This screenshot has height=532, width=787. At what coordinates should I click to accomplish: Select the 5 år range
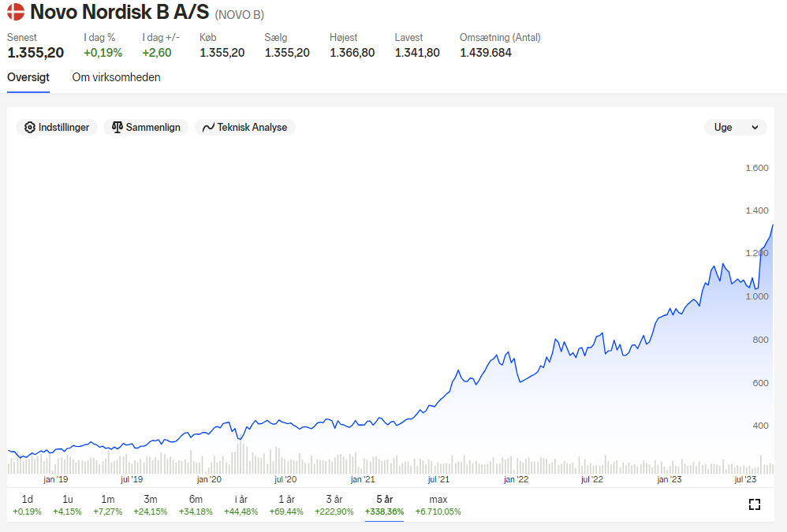385,505
